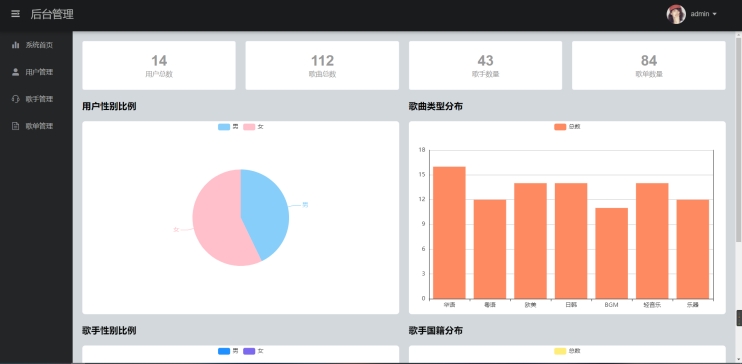
Task: Select the 歌手数量 card showing 43
Action: click(486, 65)
